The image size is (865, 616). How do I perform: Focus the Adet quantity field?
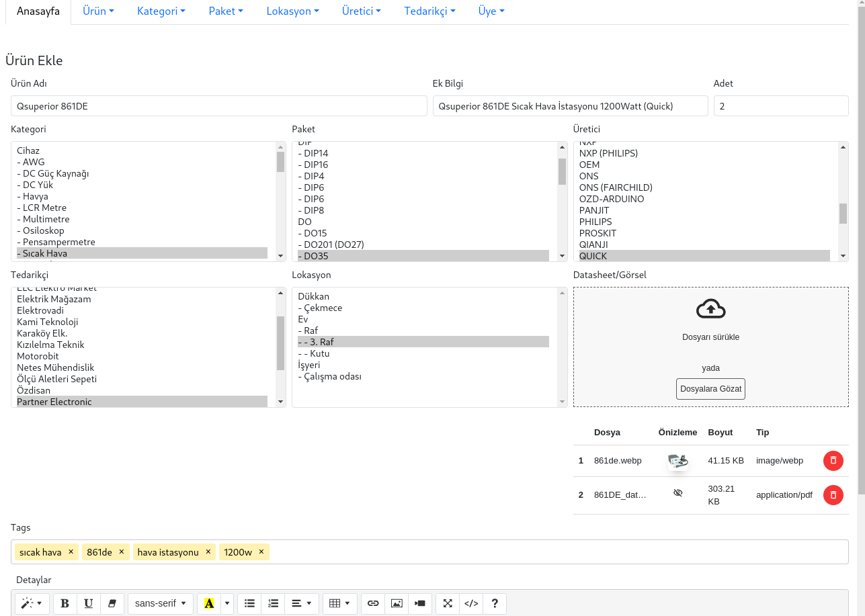pos(781,105)
